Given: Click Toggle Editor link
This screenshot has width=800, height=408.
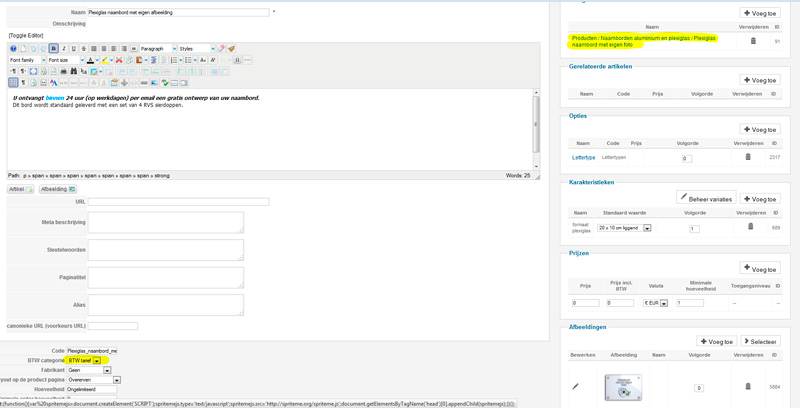Looking at the screenshot, I should [26, 36].
